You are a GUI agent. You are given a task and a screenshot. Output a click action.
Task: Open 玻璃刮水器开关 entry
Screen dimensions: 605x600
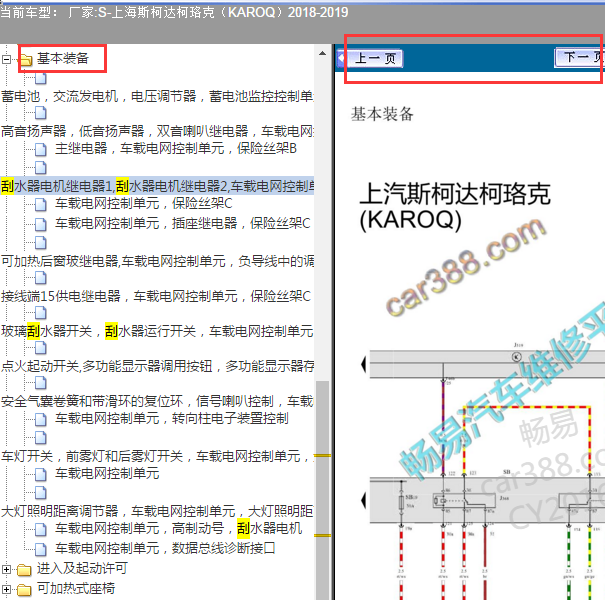[157, 331]
